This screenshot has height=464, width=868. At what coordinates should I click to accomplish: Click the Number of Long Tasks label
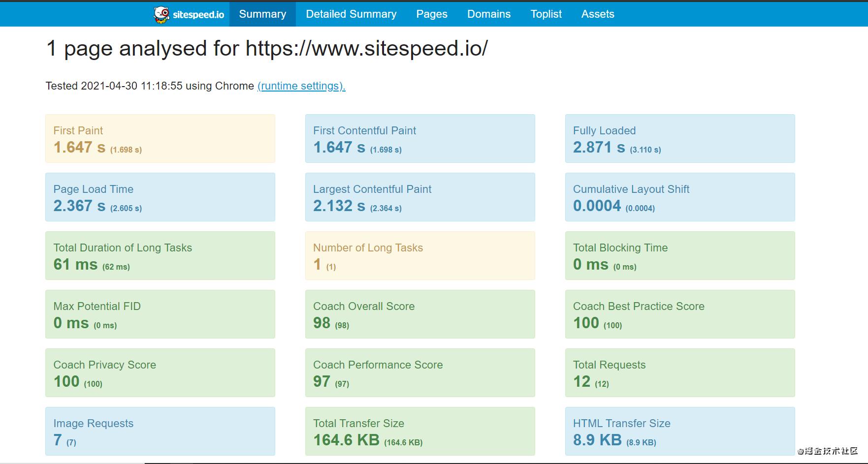pos(368,248)
